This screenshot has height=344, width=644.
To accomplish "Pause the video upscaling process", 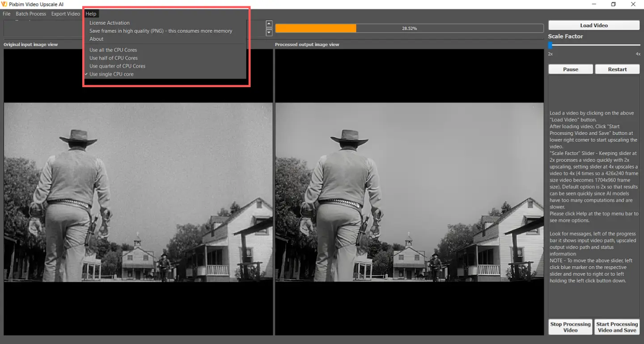I will coord(570,69).
